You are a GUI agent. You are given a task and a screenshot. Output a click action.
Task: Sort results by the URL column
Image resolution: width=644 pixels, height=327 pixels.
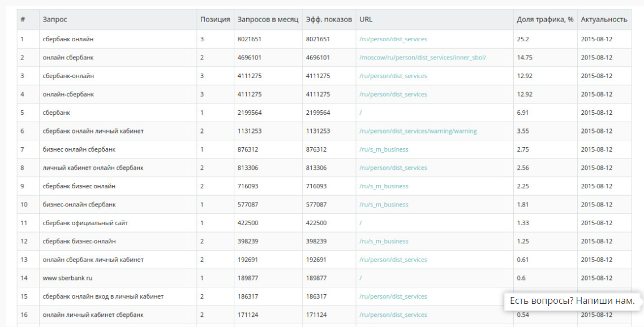pos(366,19)
